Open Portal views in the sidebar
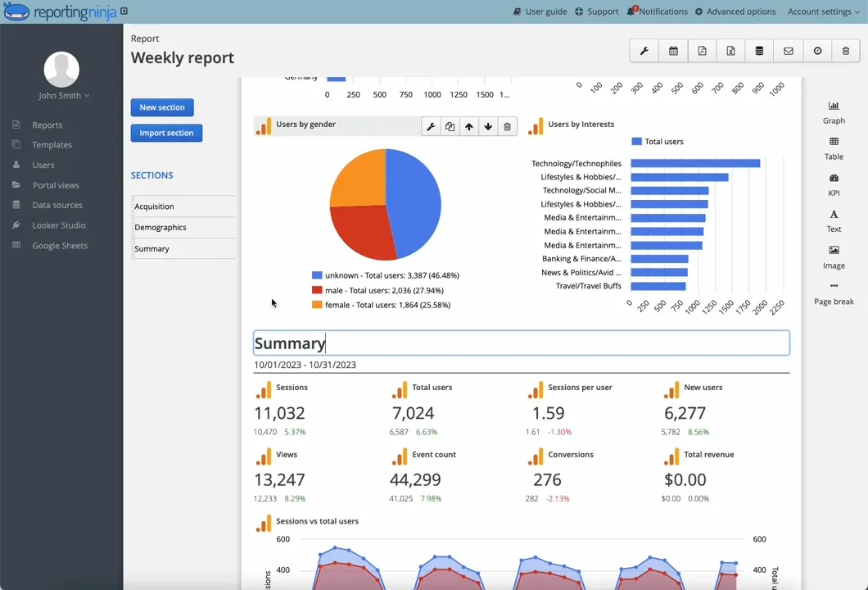868x590 pixels. [56, 185]
